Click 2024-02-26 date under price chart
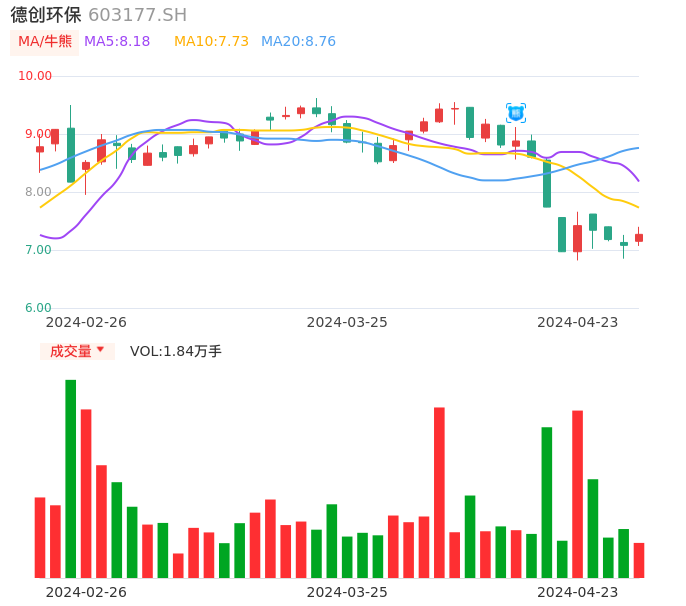This screenshot has width=686, height=606. point(86,322)
